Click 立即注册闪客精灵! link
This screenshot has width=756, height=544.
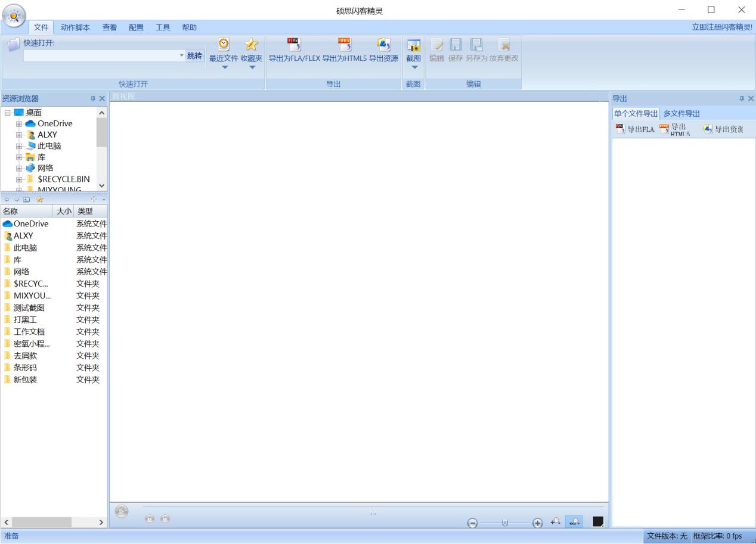721,27
